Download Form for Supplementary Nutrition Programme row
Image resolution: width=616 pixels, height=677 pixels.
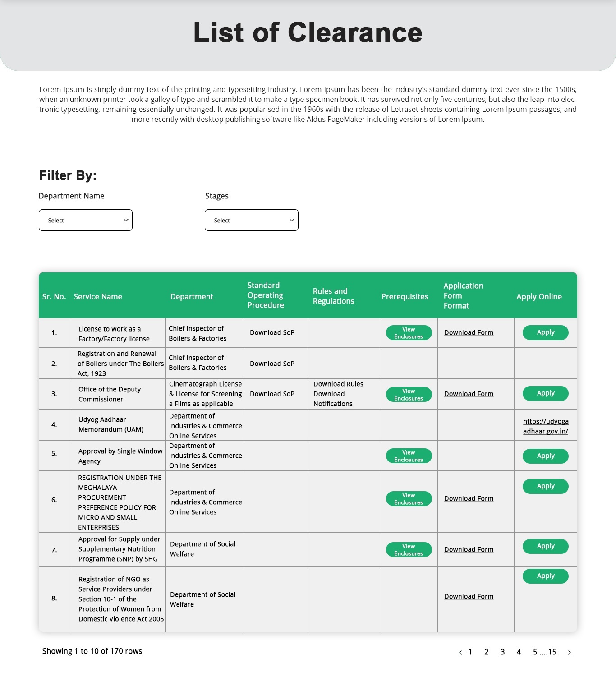(469, 549)
